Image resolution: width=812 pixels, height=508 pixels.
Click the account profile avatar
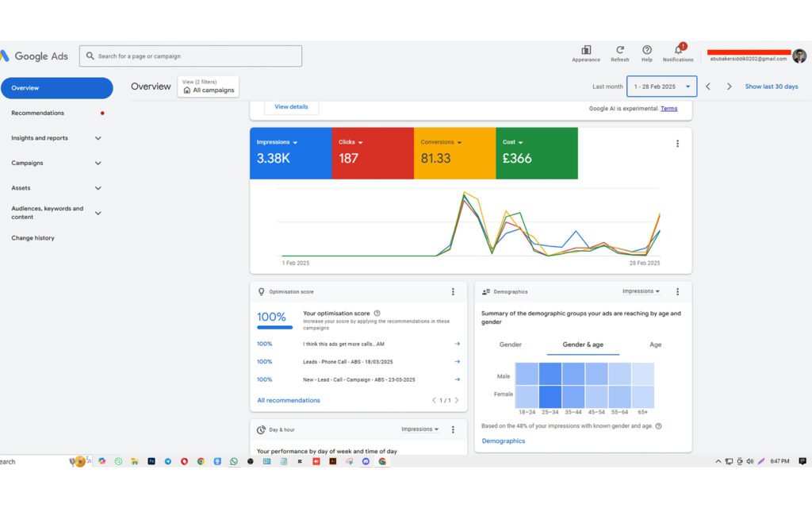[x=799, y=56]
